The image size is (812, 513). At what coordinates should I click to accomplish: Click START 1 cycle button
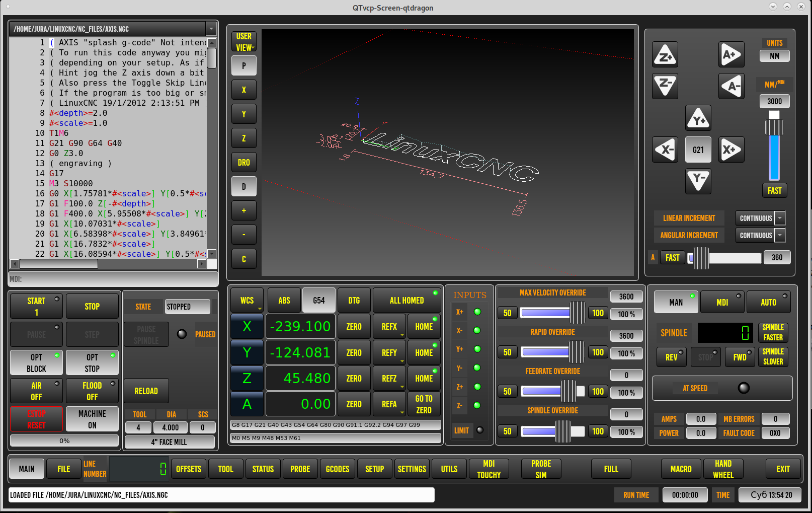coord(36,306)
